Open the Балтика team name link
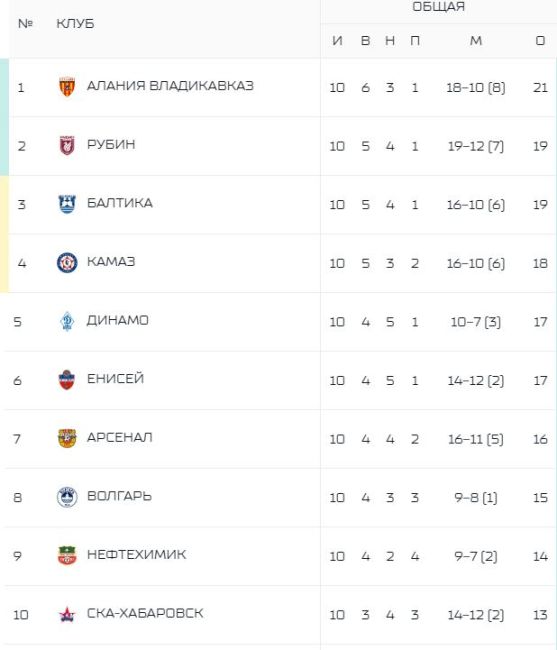 [x=119, y=203]
